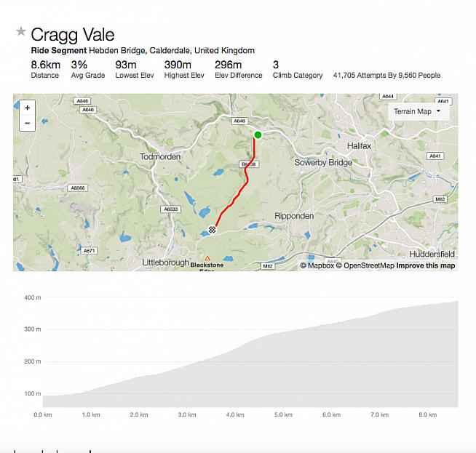Open the Mapbox attribution link

coord(317,265)
